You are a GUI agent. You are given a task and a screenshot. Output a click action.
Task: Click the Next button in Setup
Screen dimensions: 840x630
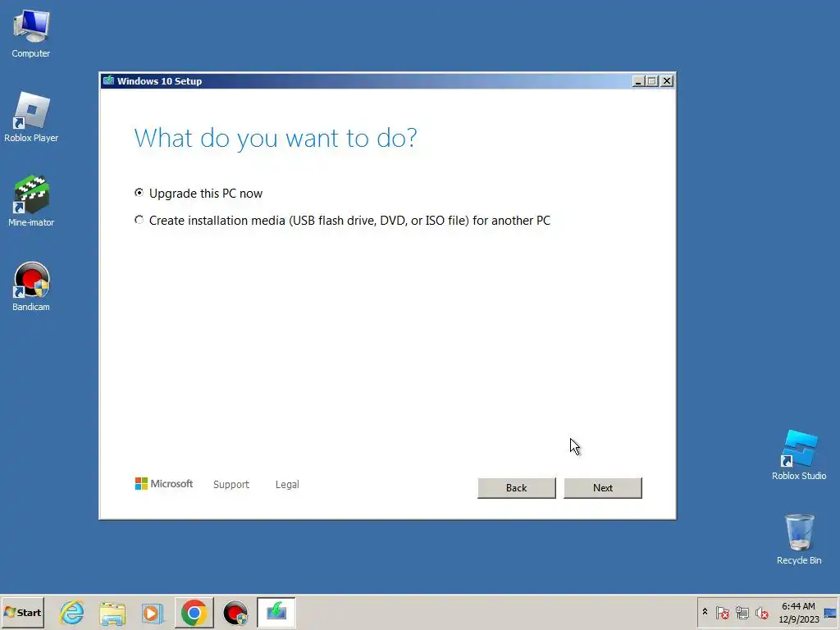[x=603, y=488]
